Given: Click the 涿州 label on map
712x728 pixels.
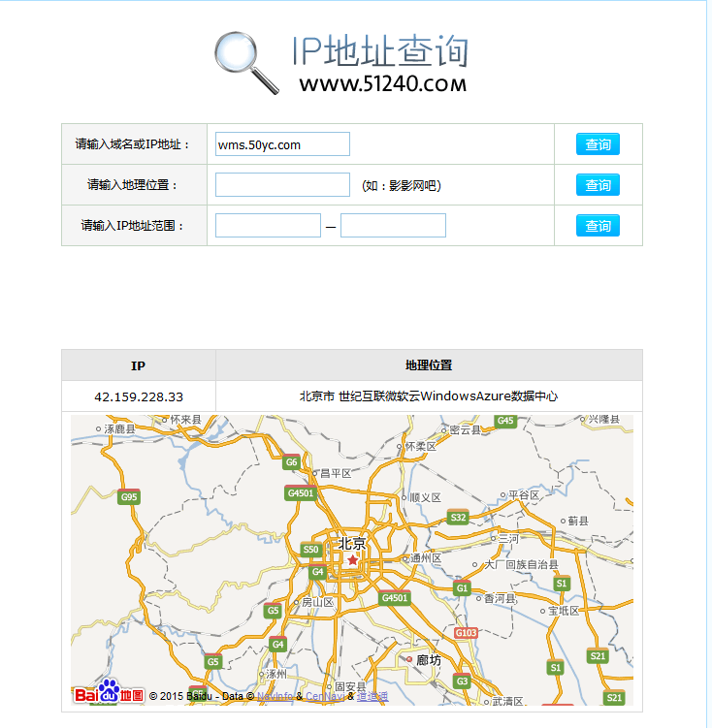Looking at the screenshot, I should pos(276,674).
